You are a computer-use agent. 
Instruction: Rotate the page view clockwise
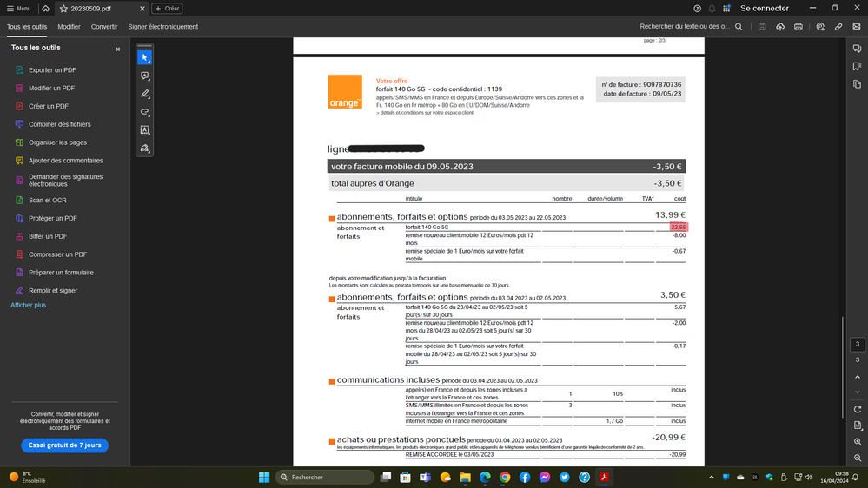858,409
